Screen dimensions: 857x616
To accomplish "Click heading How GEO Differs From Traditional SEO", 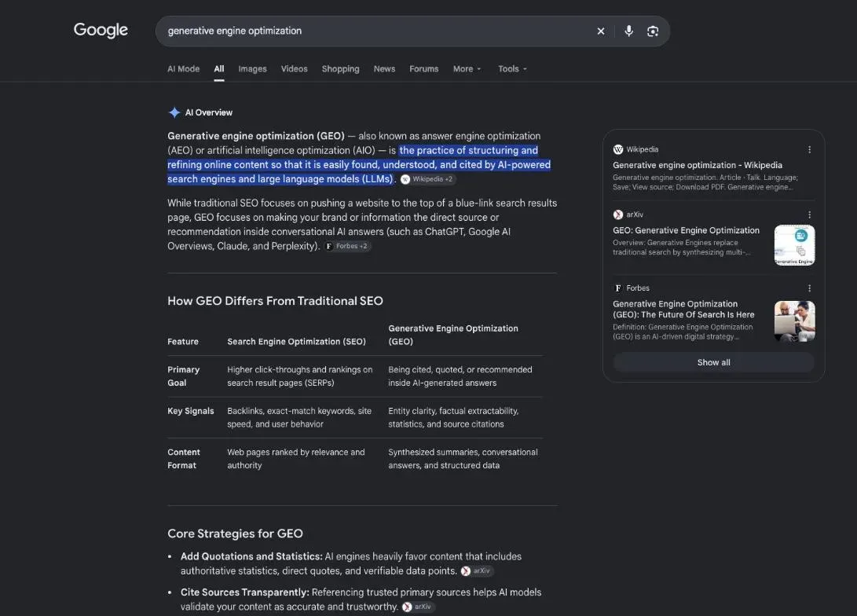I will 276,301.
